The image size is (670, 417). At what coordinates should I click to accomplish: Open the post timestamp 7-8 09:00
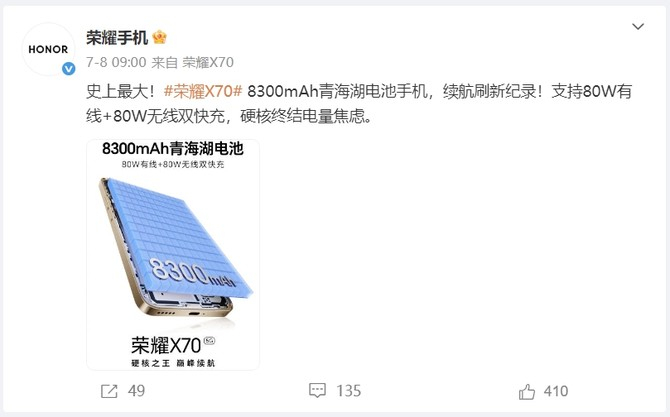[x=116, y=62]
